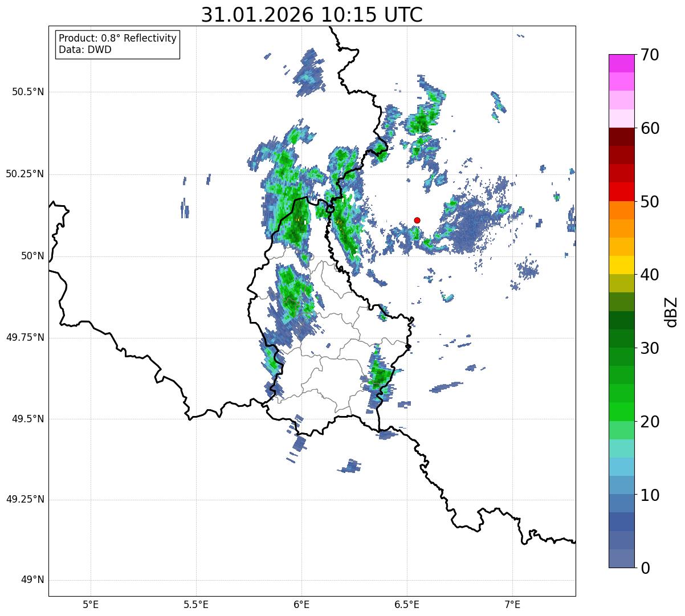Click the 6.5°E longitude label
Image resolution: width=685 pixels, height=616 pixels.
[x=407, y=605]
